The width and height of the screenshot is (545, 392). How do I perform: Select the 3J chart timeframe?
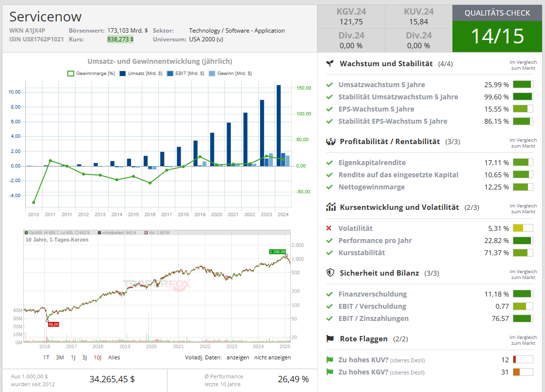[84, 357]
